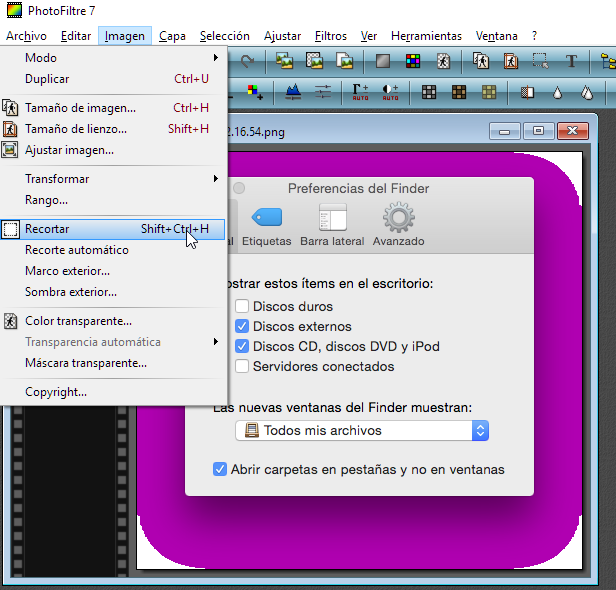This screenshot has width=616, height=590.
Task: Click the color squares plus saturation icon
Action: pos(255,92)
